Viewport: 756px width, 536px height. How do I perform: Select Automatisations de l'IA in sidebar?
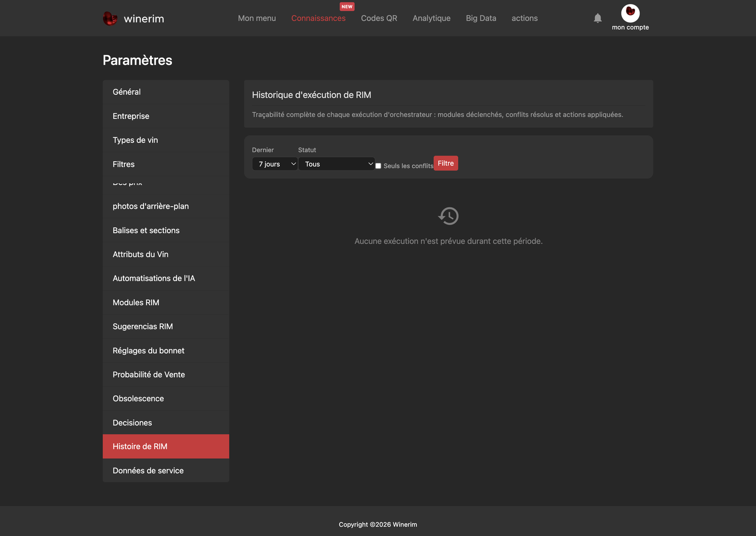click(x=166, y=278)
